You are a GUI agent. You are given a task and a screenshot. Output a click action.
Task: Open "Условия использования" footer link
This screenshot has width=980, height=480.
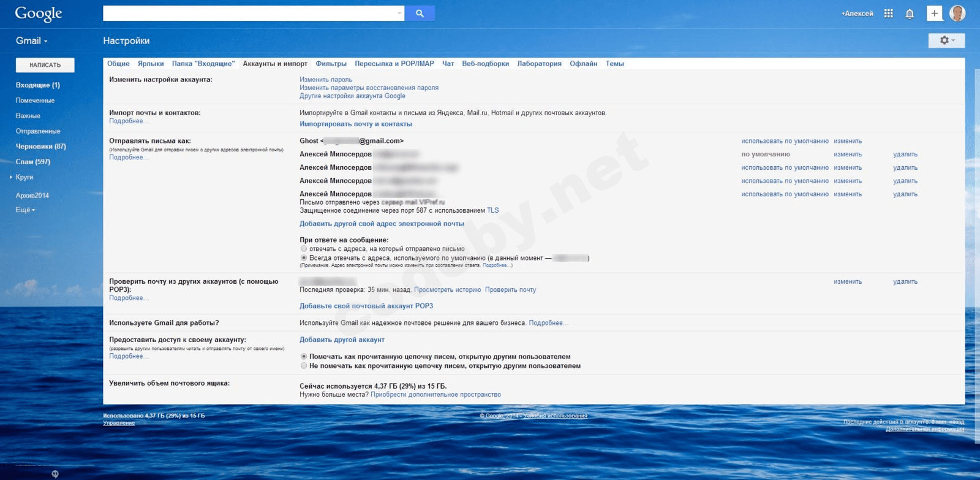tap(556, 416)
